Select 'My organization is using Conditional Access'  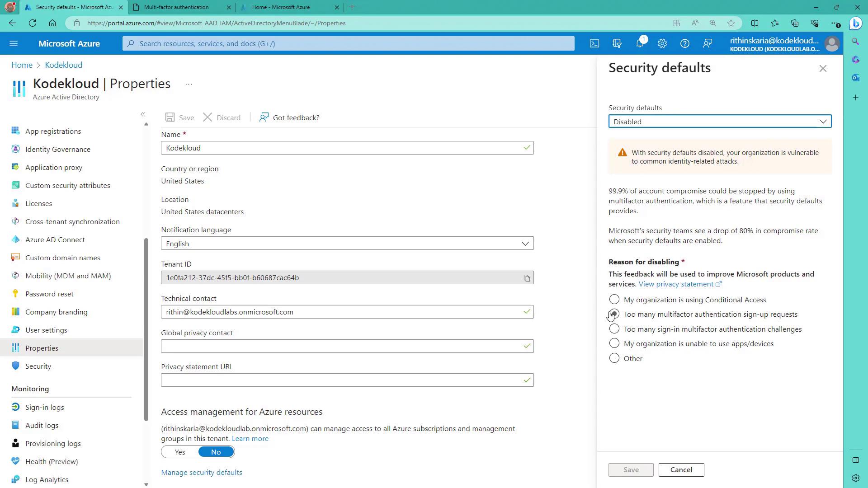tap(614, 300)
